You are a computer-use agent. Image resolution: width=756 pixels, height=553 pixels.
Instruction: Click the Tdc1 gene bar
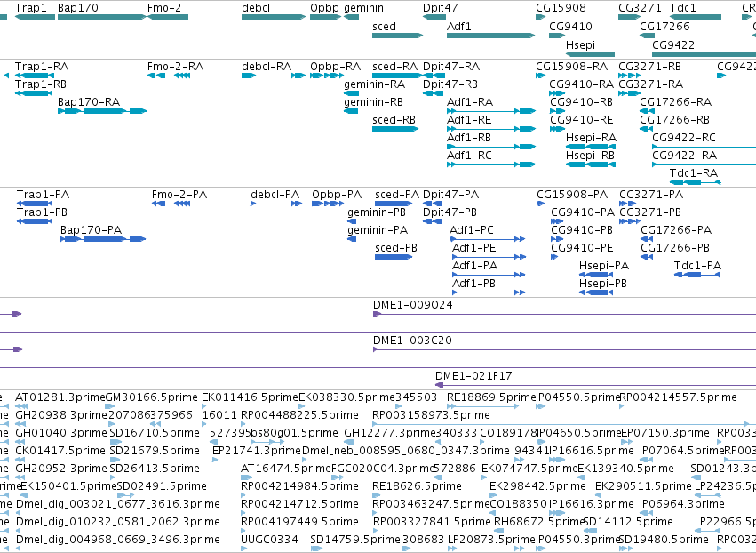(x=696, y=17)
